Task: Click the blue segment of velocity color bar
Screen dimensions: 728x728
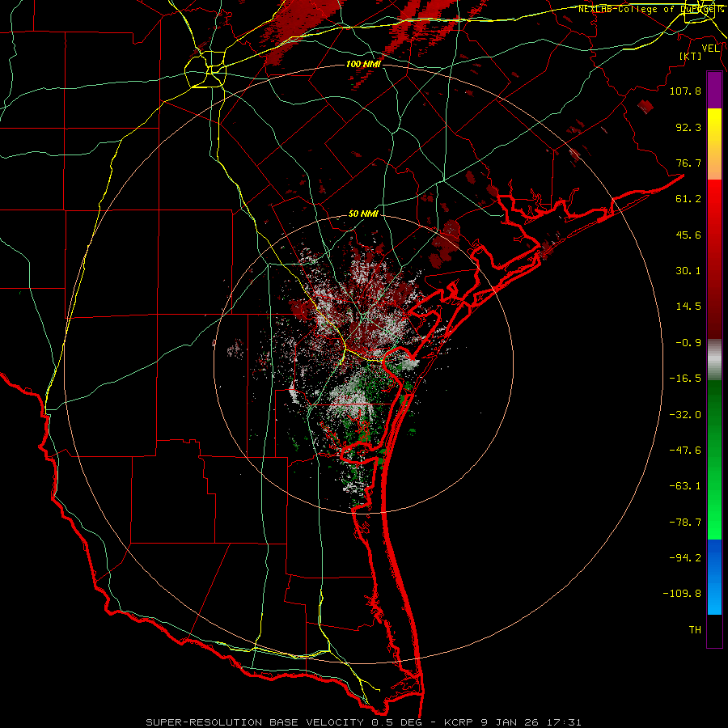Action: (x=714, y=577)
